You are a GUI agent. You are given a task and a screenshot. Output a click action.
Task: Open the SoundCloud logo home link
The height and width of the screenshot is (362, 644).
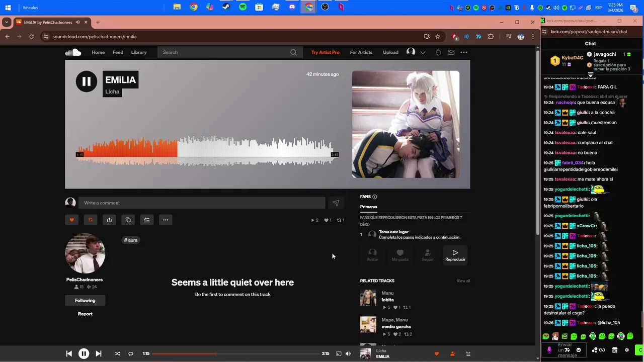[x=73, y=52]
